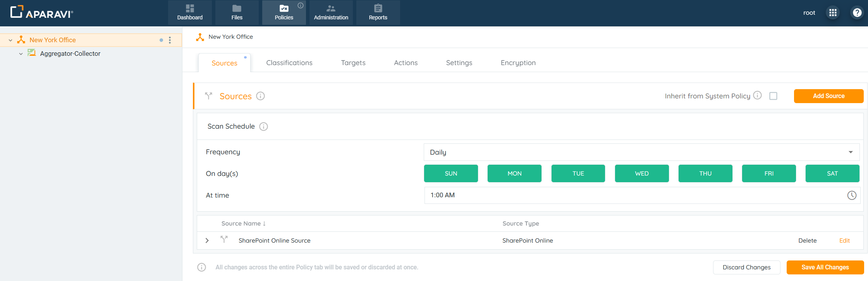Switch to the Classifications tab
868x281 pixels.
(x=289, y=63)
